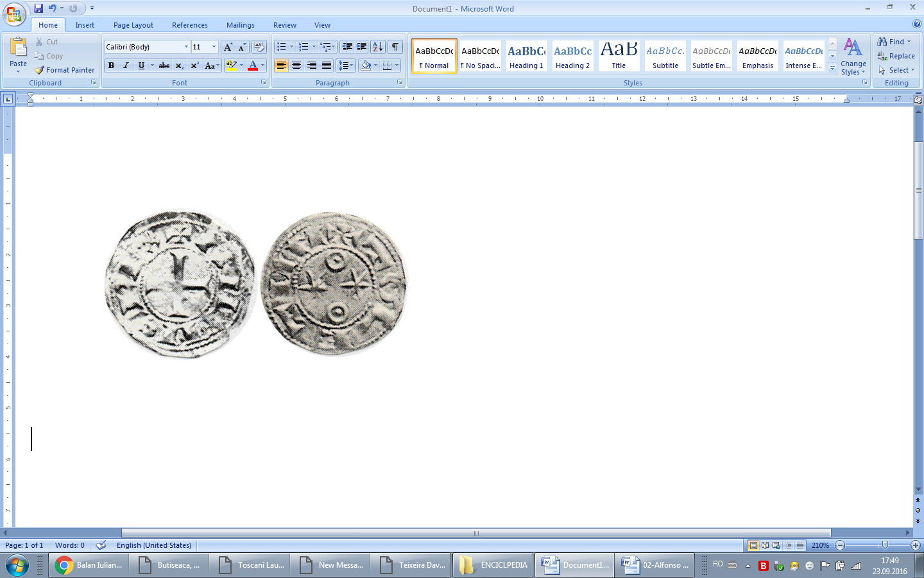Image resolution: width=924 pixels, height=578 pixels.
Task: Enable center text alignment
Action: tap(296, 66)
